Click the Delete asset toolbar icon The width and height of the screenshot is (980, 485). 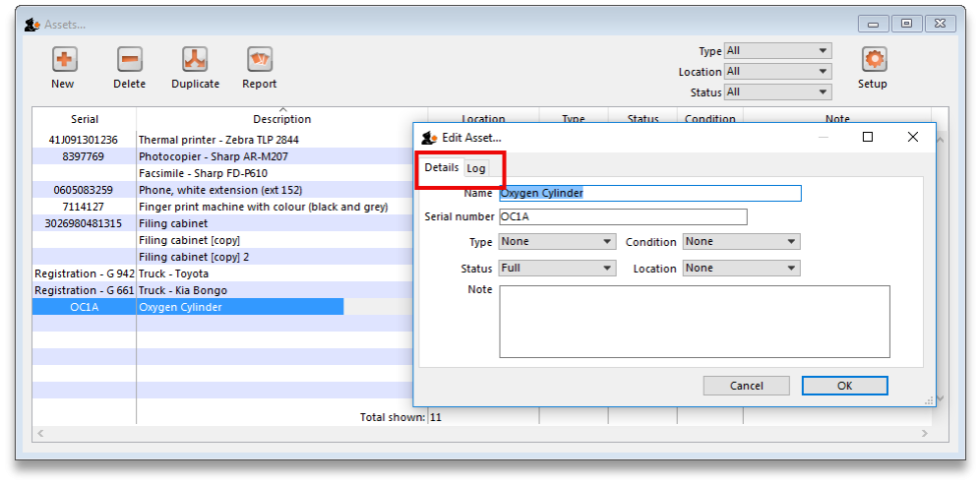(129, 60)
